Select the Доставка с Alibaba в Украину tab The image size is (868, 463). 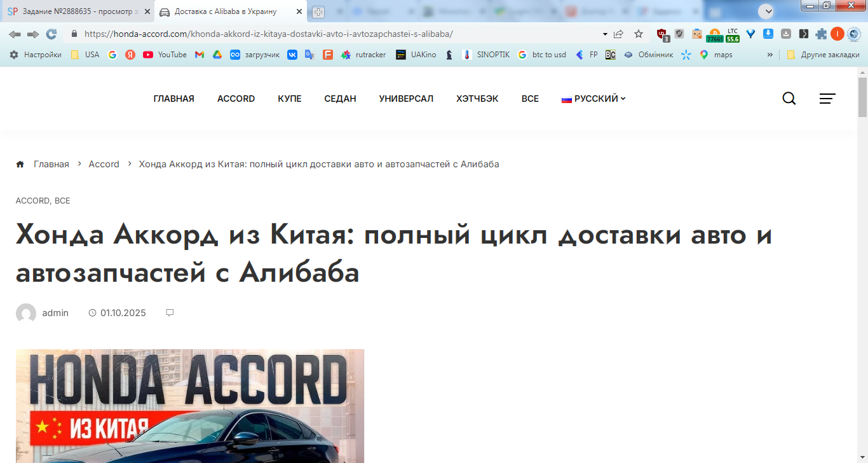point(231,11)
